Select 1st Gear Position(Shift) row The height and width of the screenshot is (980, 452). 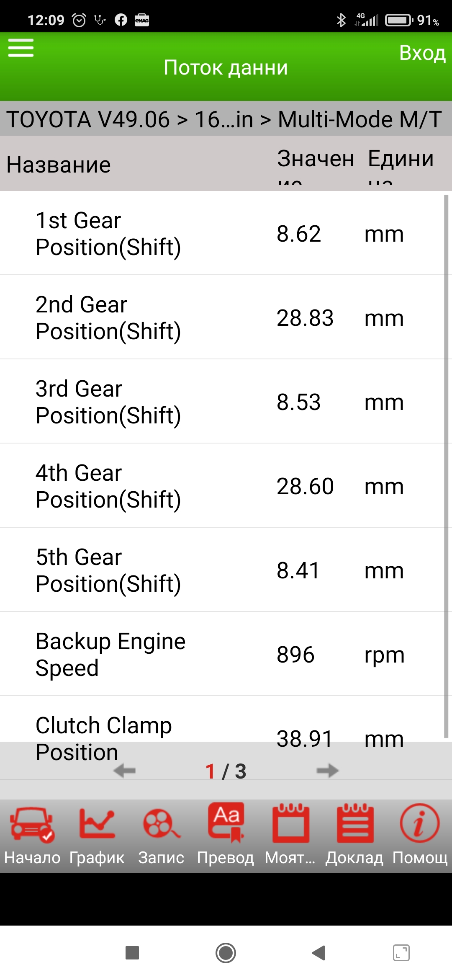(222, 233)
